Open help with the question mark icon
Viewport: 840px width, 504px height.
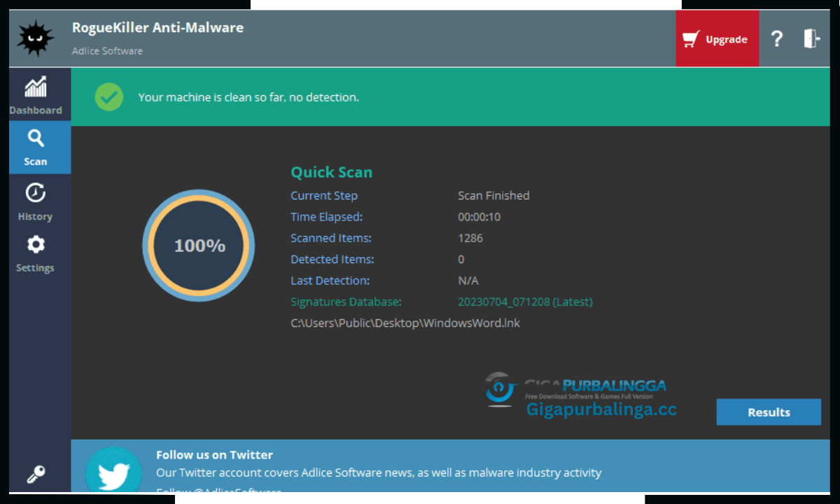(776, 38)
